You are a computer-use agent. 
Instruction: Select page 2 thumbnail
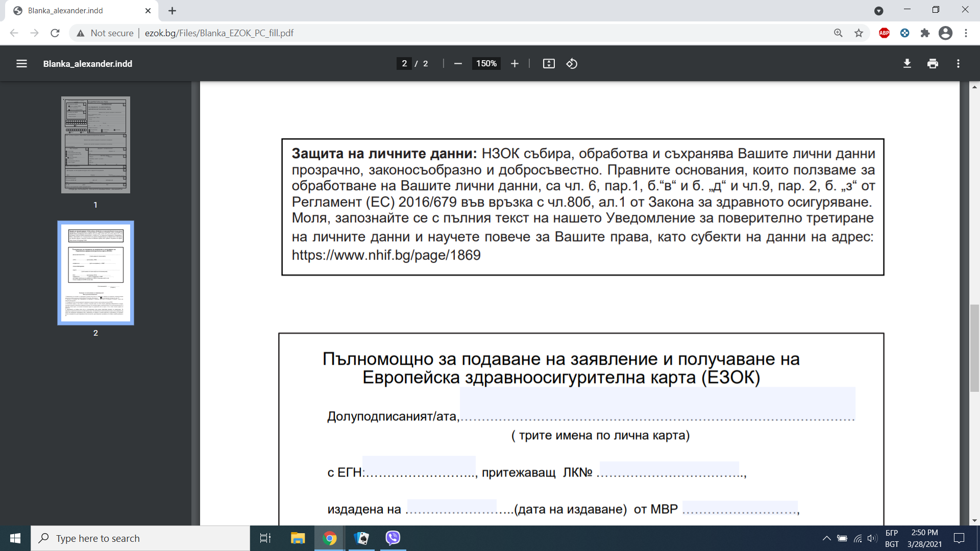pyautogui.click(x=95, y=272)
